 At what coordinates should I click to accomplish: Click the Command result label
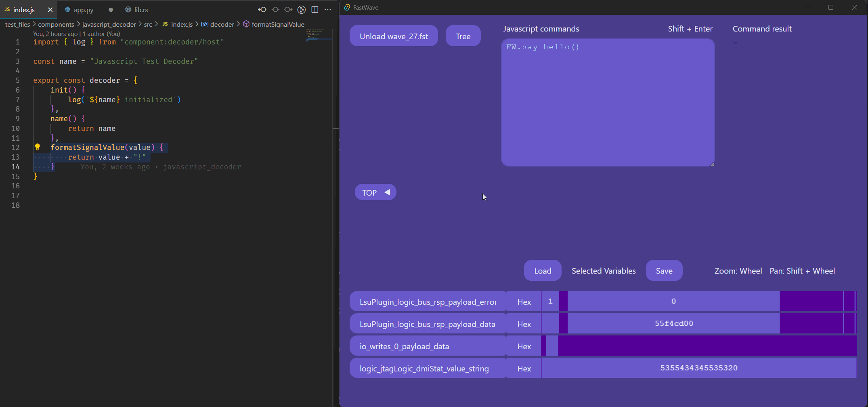pyautogui.click(x=762, y=29)
